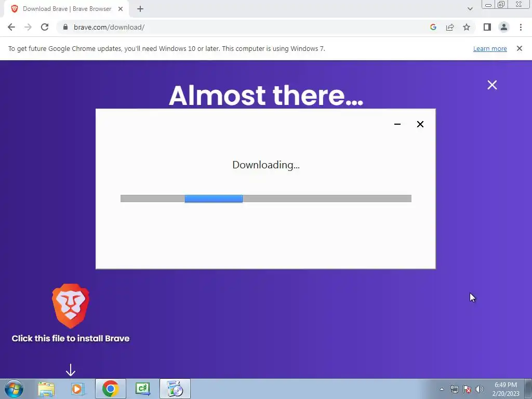The height and width of the screenshot is (399, 532).
Task: Dismiss the Windows 7 update notice
Action: click(519, 48)
